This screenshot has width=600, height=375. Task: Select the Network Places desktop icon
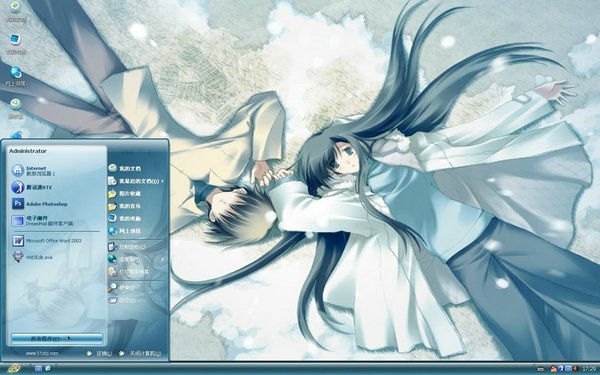pos(15,76)
